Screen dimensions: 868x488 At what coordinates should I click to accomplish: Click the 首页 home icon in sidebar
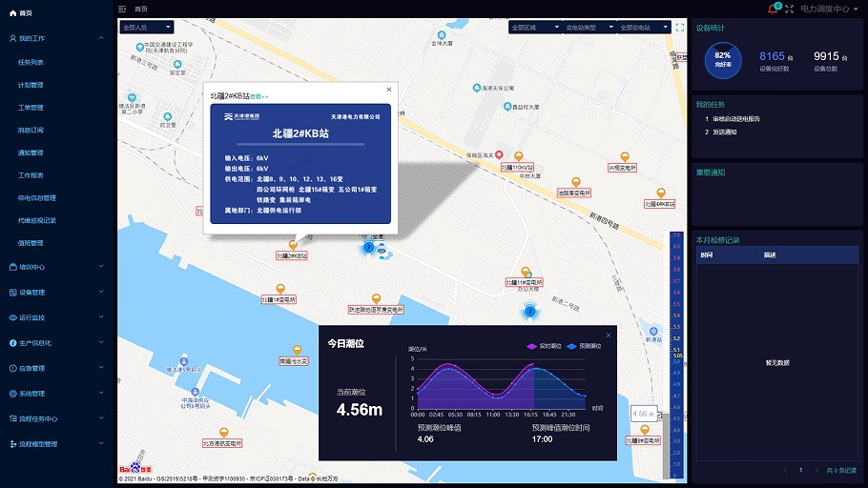click(x=11, y=13)
